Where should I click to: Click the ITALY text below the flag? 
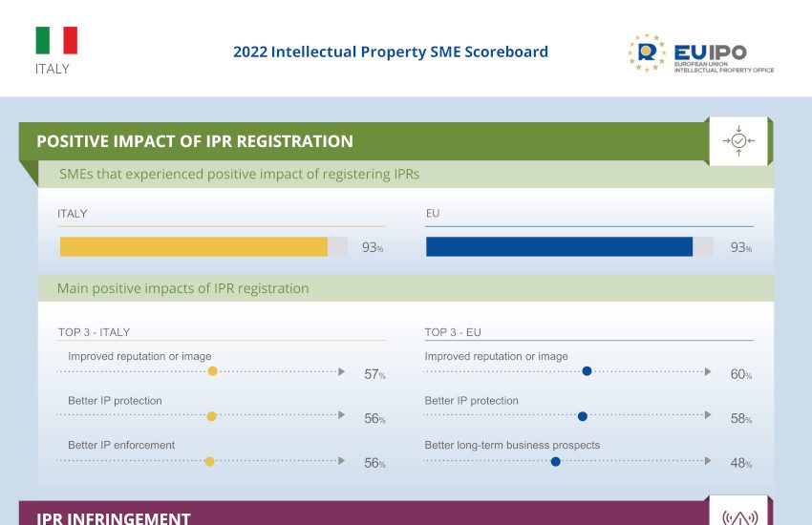(53, 70)
